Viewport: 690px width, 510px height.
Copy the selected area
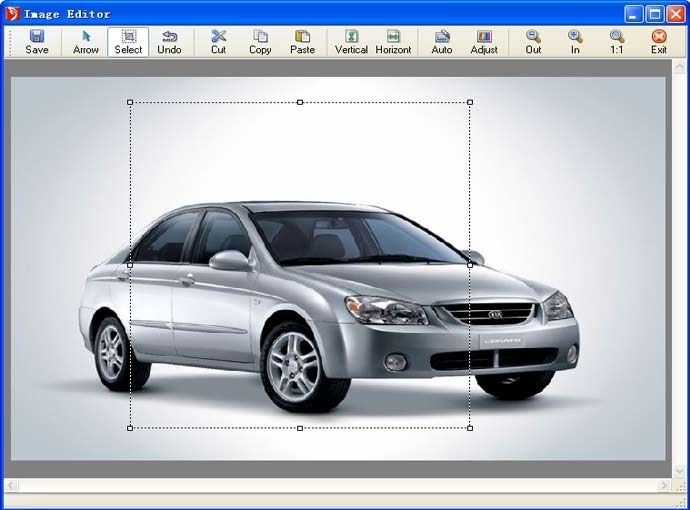tap(260, 42)
